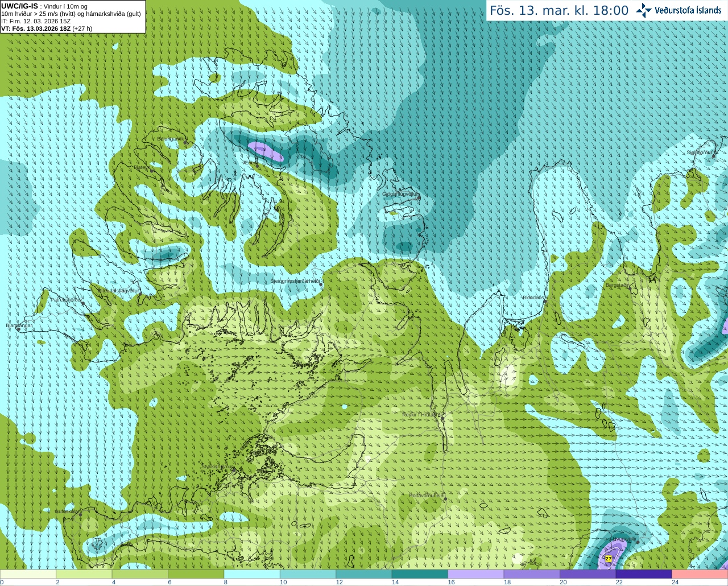Click the Steingrímsfjarðarheiði station label
The height and width of the screenshot is (586, 728).
295,281
